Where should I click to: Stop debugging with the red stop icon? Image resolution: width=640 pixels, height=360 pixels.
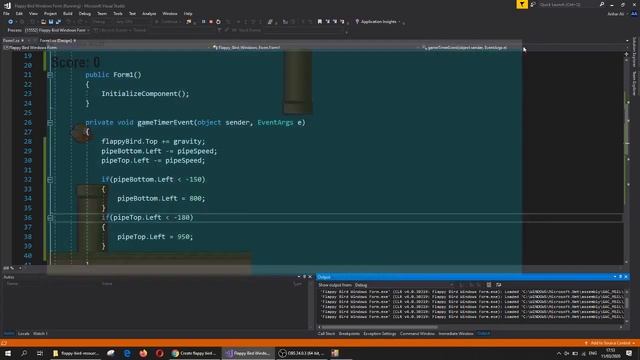[x=211, y=22]
